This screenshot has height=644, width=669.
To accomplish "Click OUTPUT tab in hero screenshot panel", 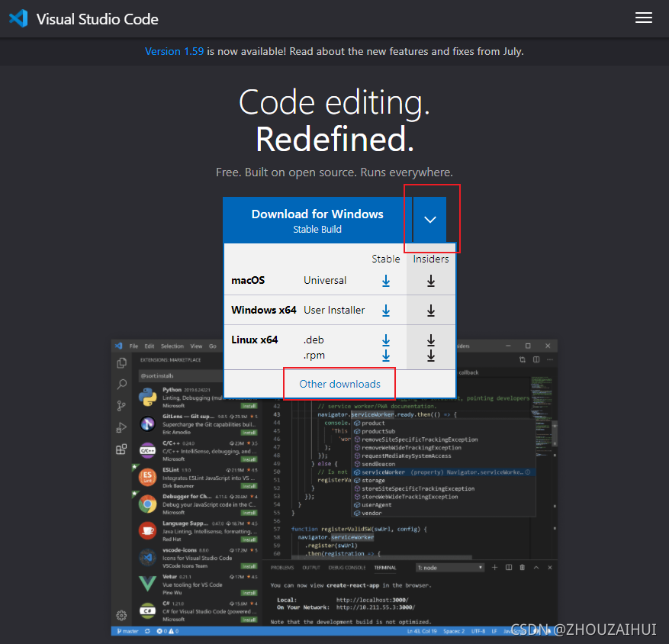I will click(311, 568).
